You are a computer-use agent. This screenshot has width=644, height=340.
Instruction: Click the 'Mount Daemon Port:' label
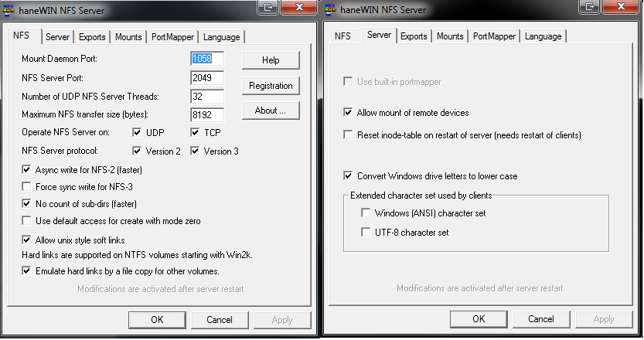(x=60, y=59)
